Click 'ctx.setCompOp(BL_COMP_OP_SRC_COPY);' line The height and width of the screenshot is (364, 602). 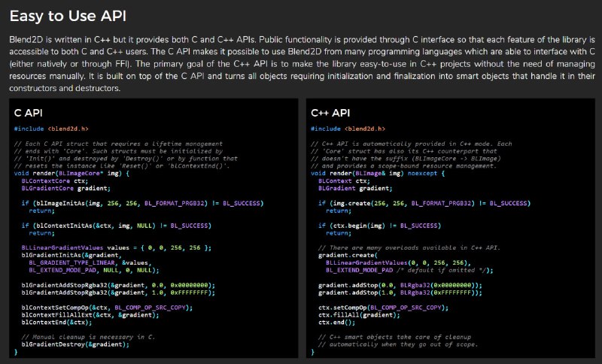(x=383, y=308)
